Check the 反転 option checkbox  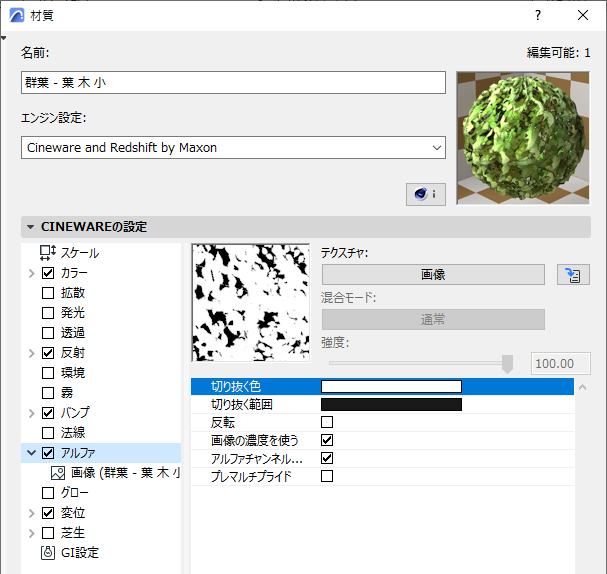[x=327, y=422]
